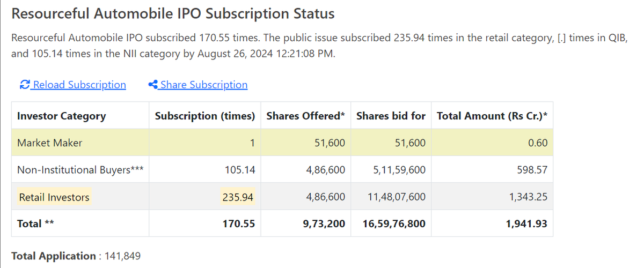
Task: Click bold total subscription '170.55' in table
Action: pos(239,224)
